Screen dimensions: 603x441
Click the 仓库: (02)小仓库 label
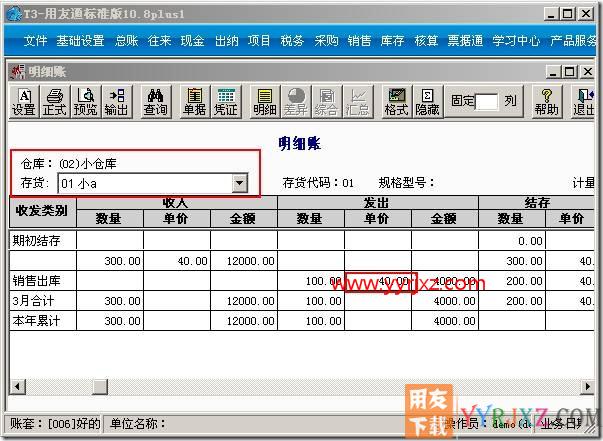[68, 164]
